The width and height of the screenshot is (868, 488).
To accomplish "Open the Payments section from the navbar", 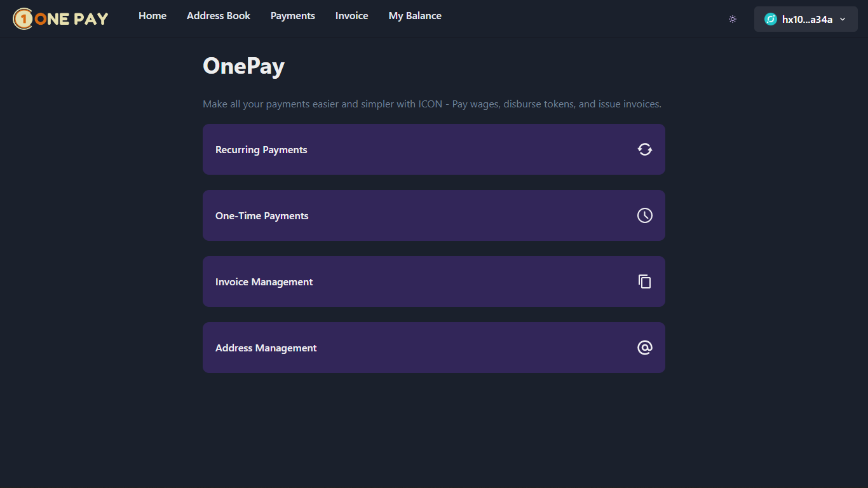I will click(292, 15).
